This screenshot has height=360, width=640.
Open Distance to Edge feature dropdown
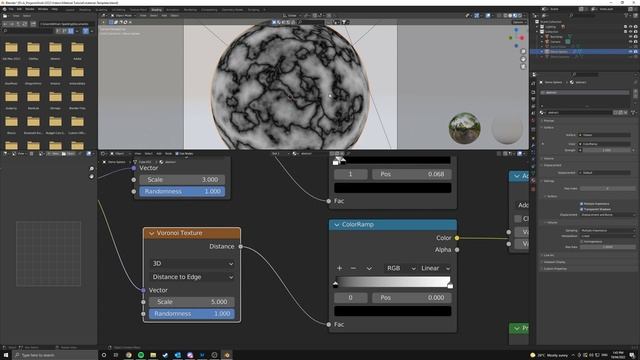(192, 277)
